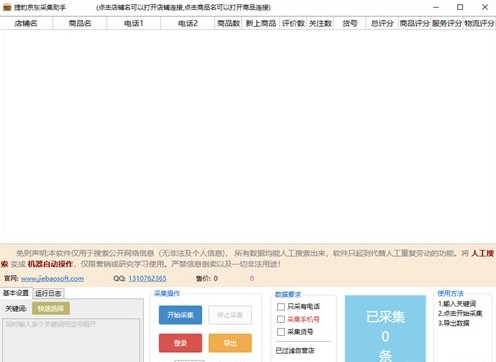This screenshot has width=496, height=362.
Task: Click the 商品数 column header
Action: [x=228, y=23]
